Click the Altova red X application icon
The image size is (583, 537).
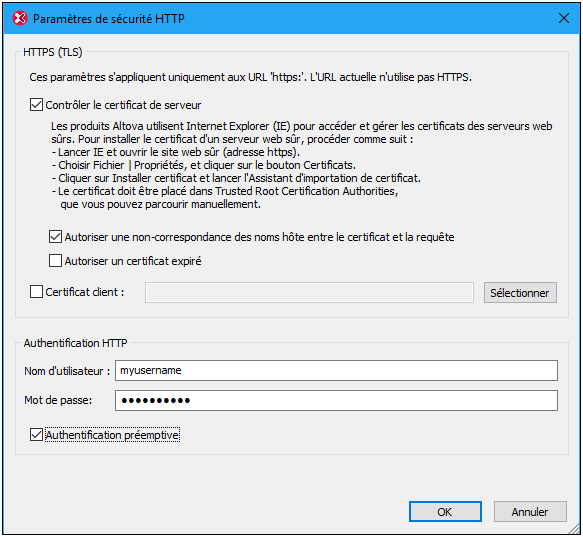point(20,18)
